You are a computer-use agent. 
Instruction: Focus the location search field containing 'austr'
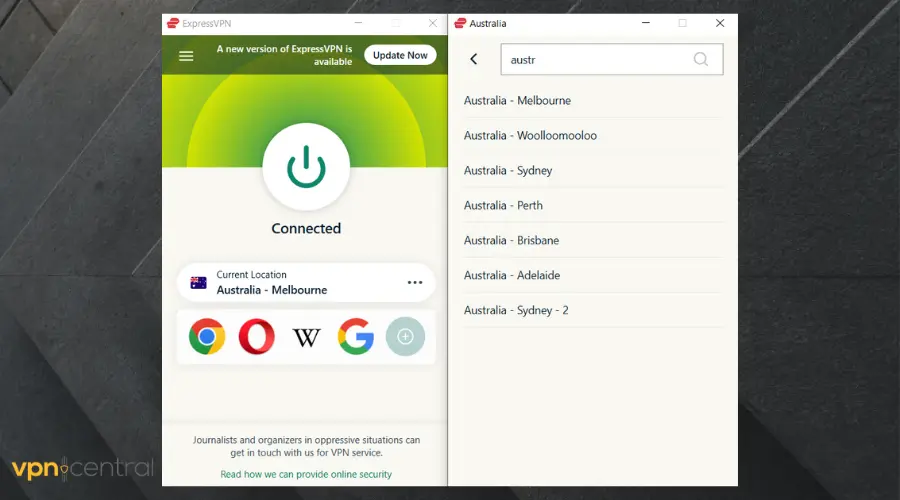612,59
